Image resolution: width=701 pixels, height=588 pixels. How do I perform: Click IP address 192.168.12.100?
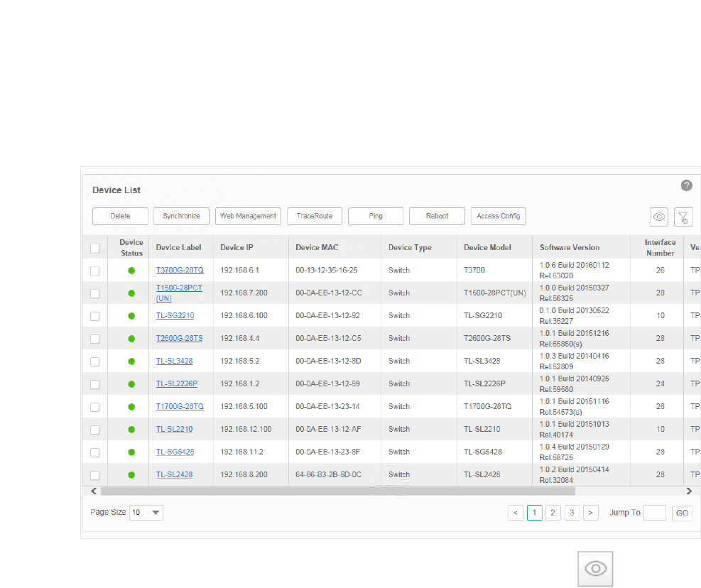[x=246, y=429]
